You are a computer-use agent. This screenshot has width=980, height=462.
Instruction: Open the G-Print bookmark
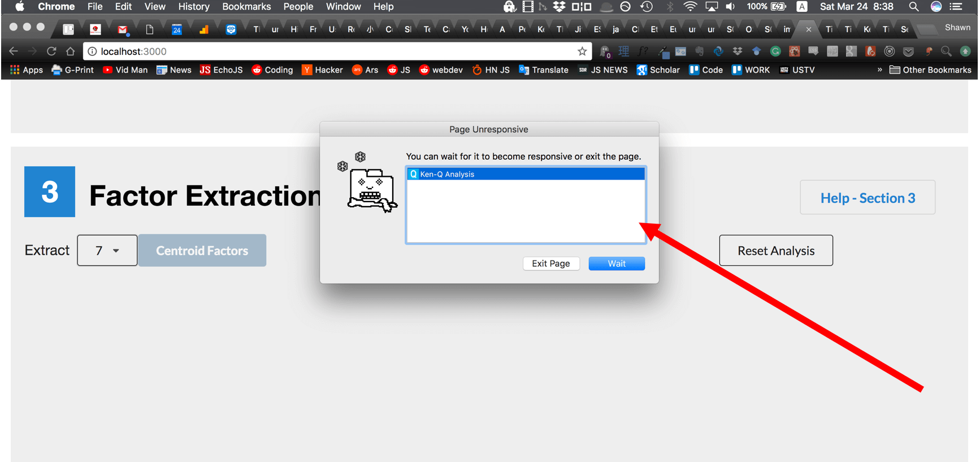[x=72, y=70]
